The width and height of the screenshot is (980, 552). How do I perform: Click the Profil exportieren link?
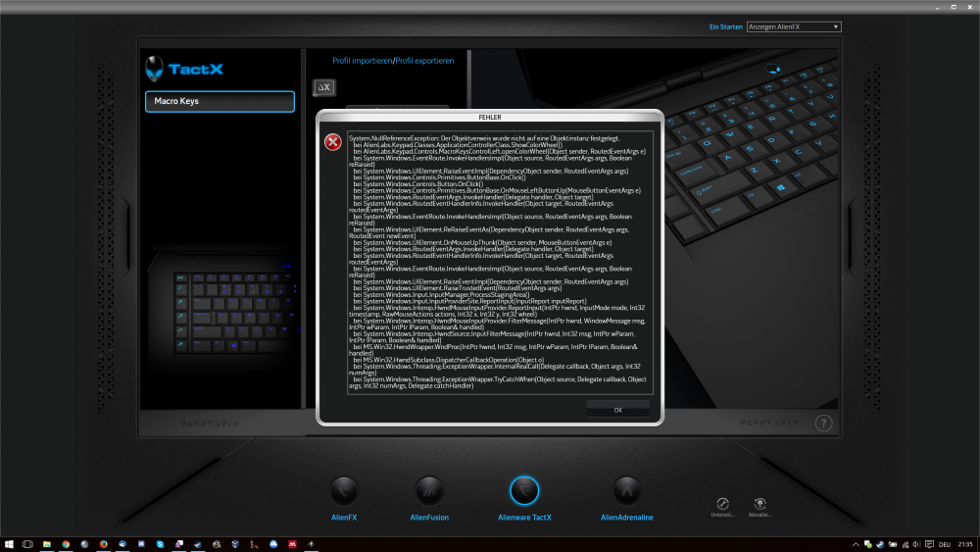[x=424, y=61]
